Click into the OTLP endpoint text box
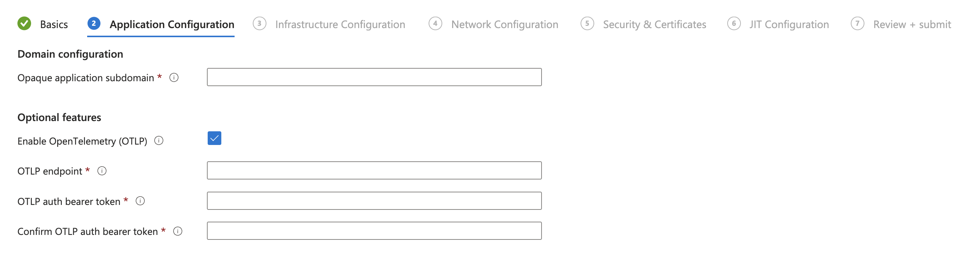980x274 pixels. [x=374, y=171]
